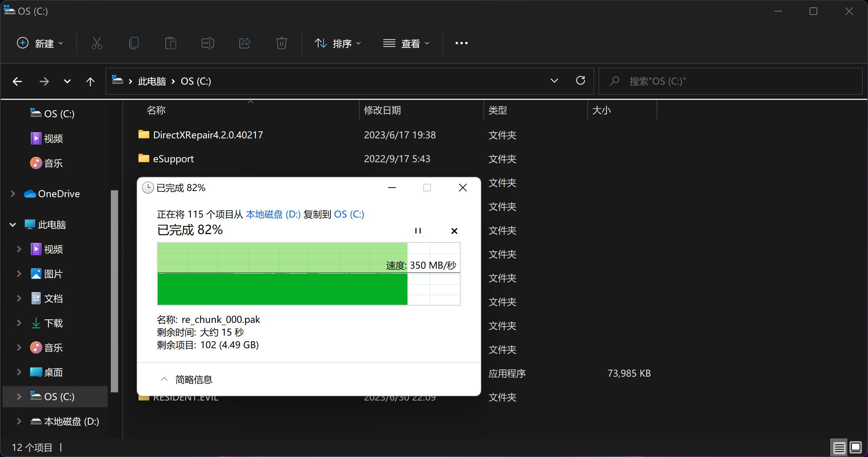Image resolution: width=868 pixels, height=457 pixels.
Task: Click the Delete trash can icon
Action: pos(282,43)
